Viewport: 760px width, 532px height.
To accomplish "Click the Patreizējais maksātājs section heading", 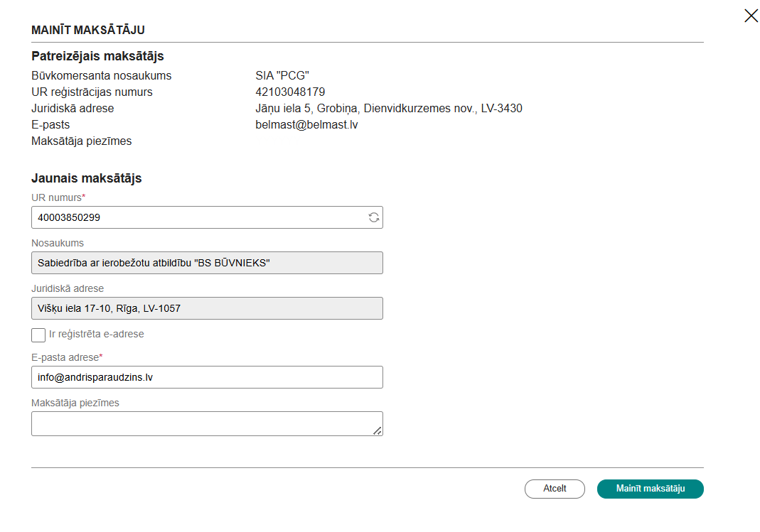I will click(x=97, y=56).
